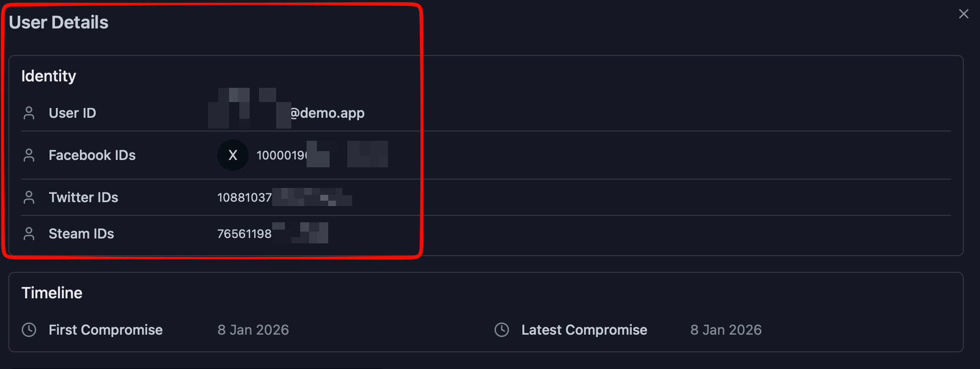Click the Identity section heading
This screenshot has height=369, width=980.
49,76
